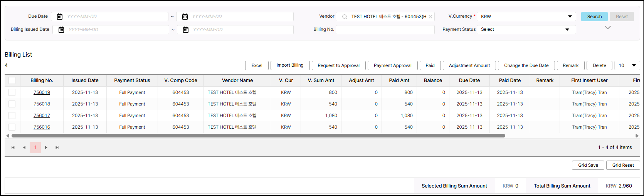The height and width of the screenshot is (196, 644).
Task: Click the horizontal scrollbar of the grid
Action: pyautogui.click(x=258, y=136)
